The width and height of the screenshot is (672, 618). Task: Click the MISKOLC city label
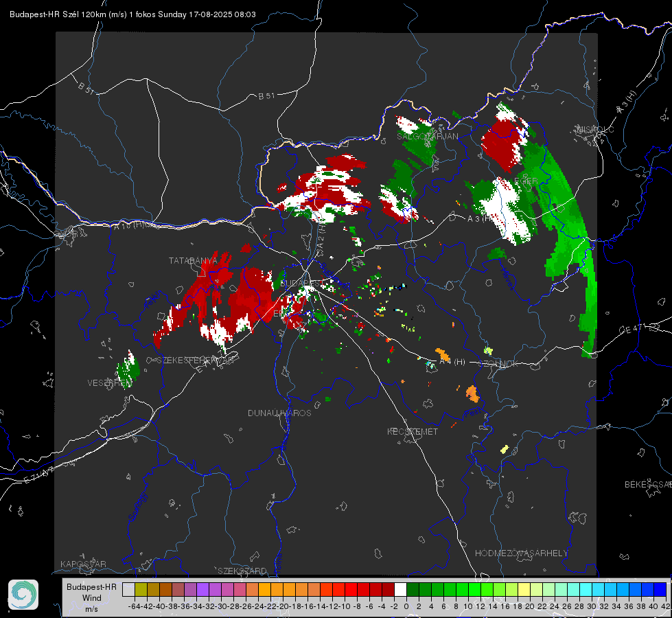(x=595, y=129)
